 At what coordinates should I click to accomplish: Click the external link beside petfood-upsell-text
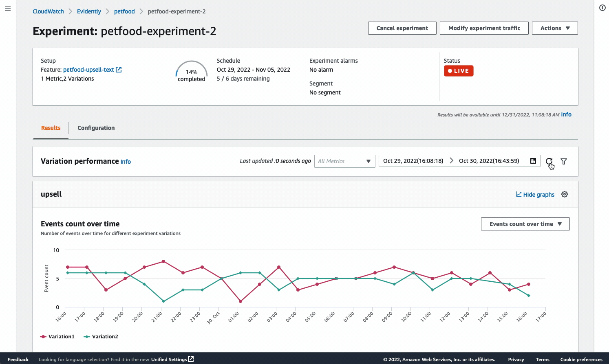click(119, 69)
